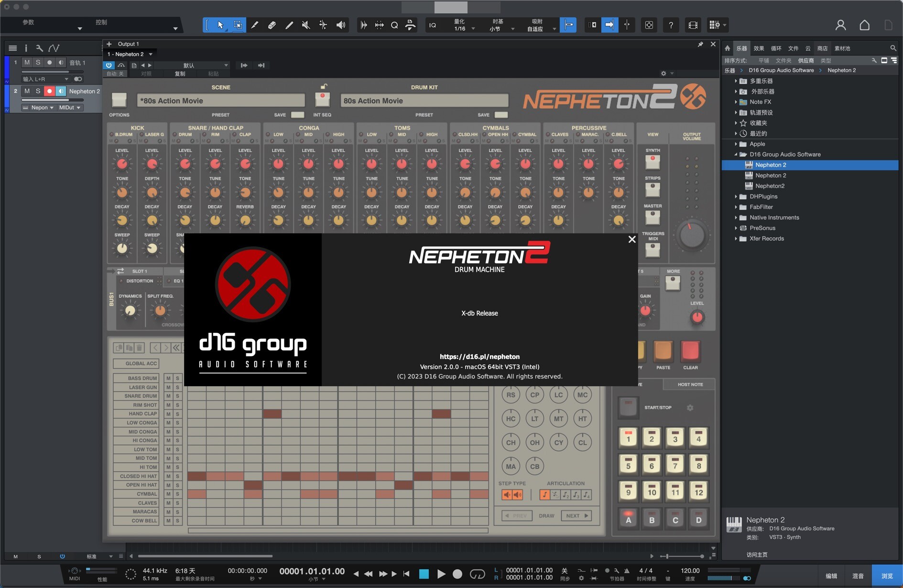
Task: Select the HOST NOTE tab
Action: pyautogui.click(x=690, y=384)
